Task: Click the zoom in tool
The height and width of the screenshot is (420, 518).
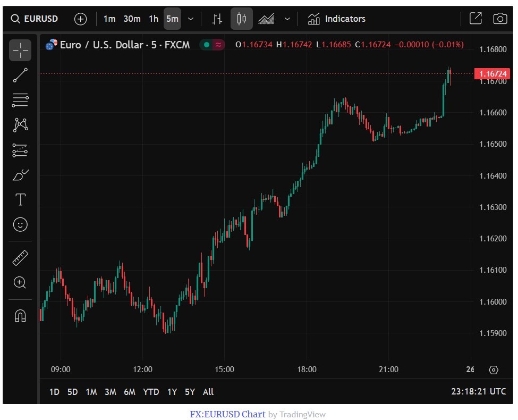Action: pyautogui.click(x=20, y=282)
